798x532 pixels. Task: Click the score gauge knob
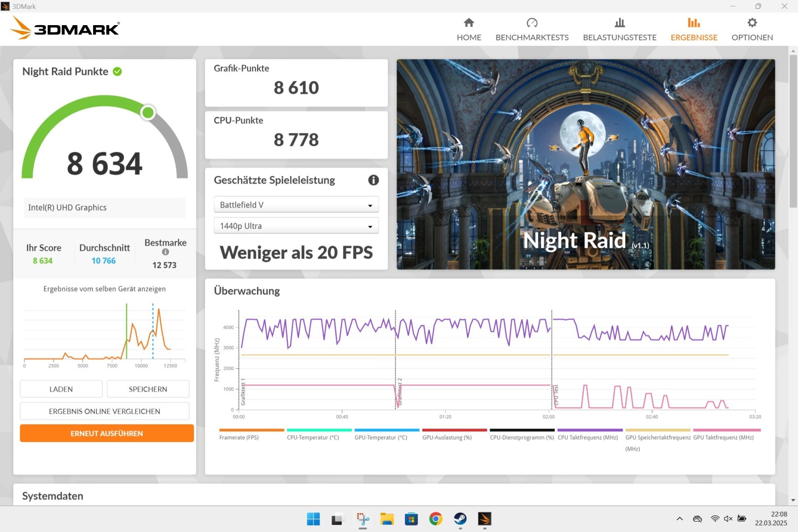tap(148, 113)
